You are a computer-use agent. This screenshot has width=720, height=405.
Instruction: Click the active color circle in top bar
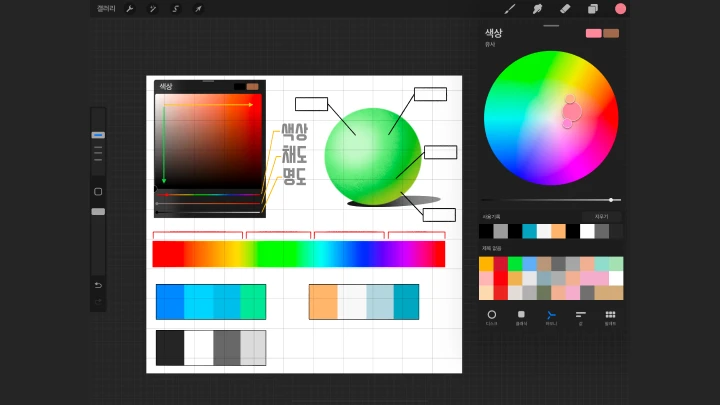pyautogui.click(x=620, y=9)
